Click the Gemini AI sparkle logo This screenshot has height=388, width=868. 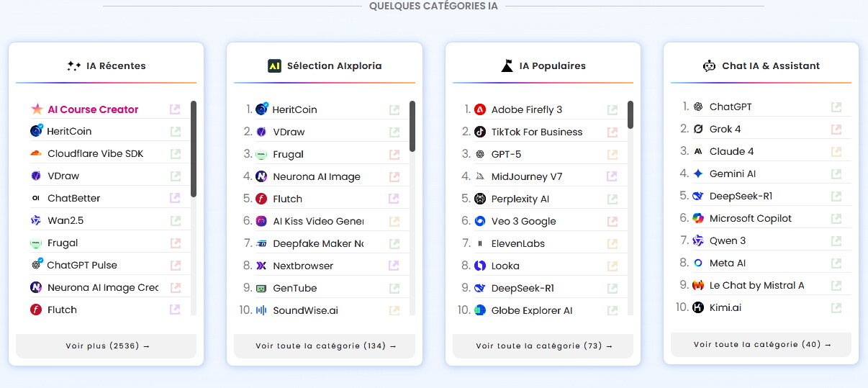click(x=698, y=174)
